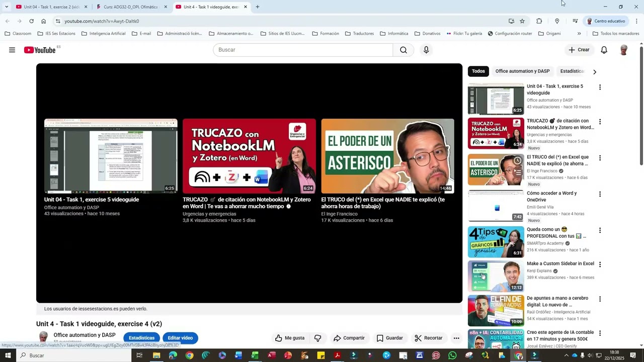Image resolution: width=644 pixels, height=362 pixels.
Task: Open Task View on the taskbar
Action: click(x=139, y=355)
